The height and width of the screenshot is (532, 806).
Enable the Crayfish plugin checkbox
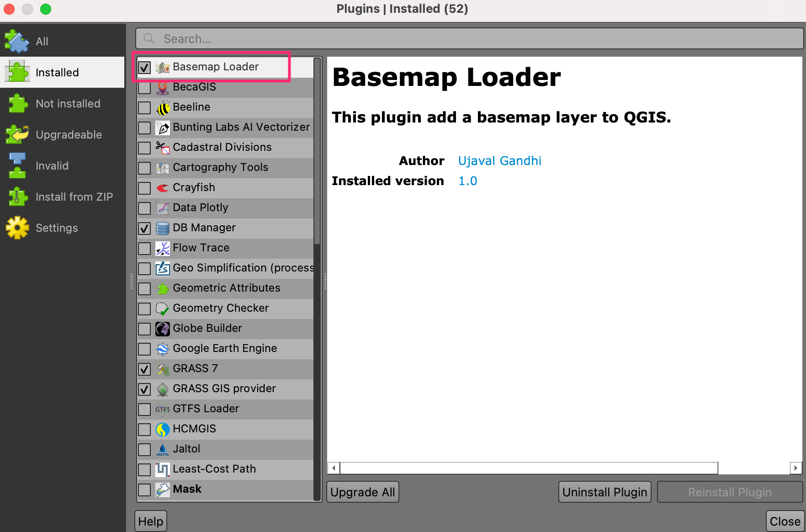tap(144, 188)
